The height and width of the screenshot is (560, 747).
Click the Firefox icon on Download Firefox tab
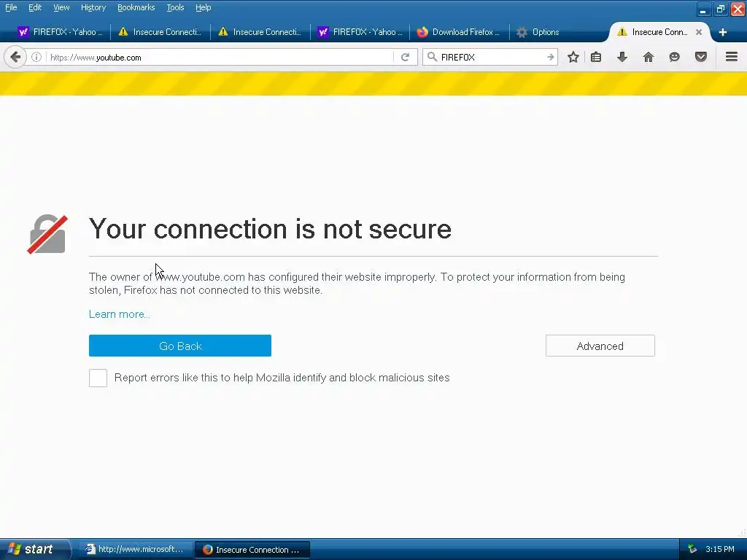422,32
